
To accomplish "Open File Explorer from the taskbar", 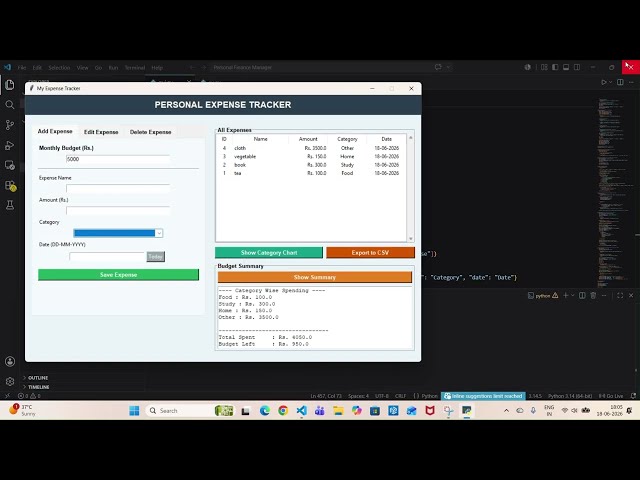I will [338, 411].
